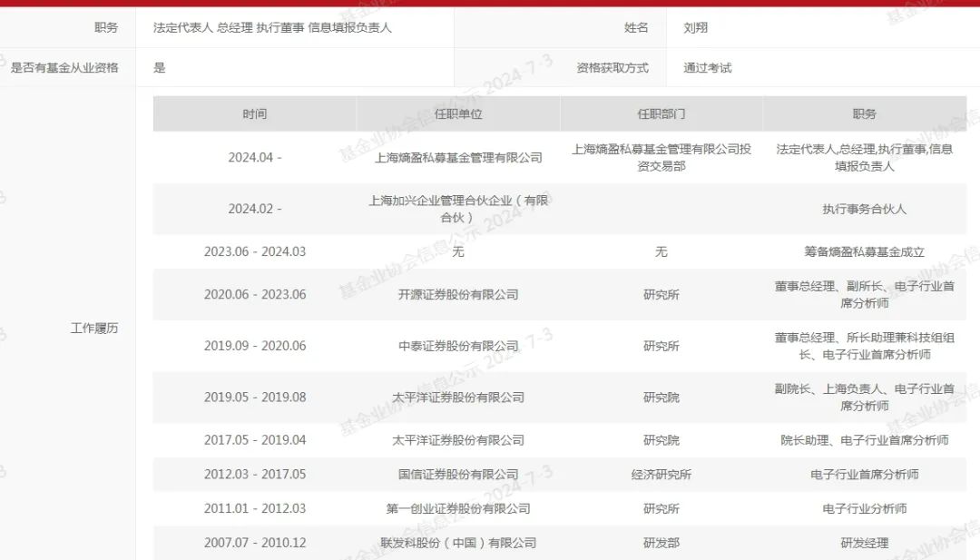
Task: Click the date cell 2024.04 -
Action: point(255,158)
